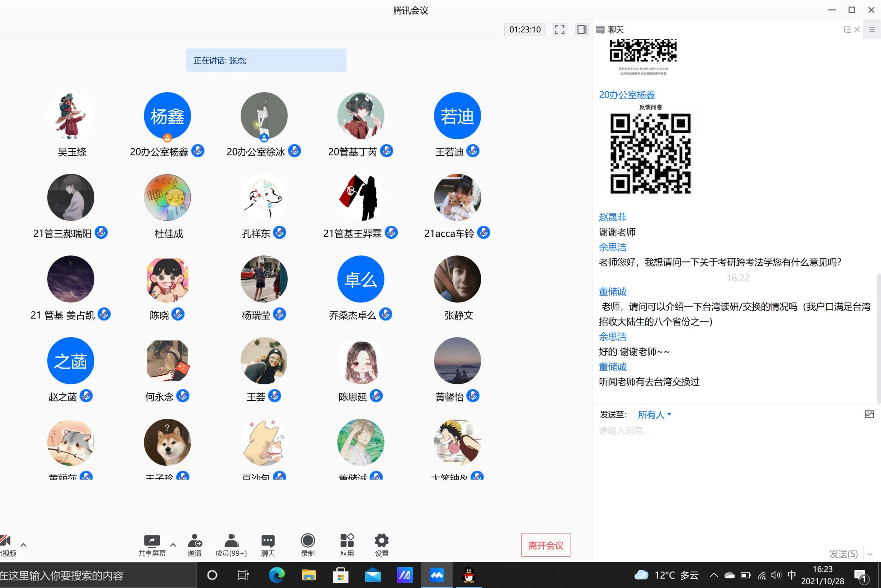This screenshot has height=588, width=881.
Task: Click the mic icon next to 20办公室杨鑫
Action: [x=198, y=151]
